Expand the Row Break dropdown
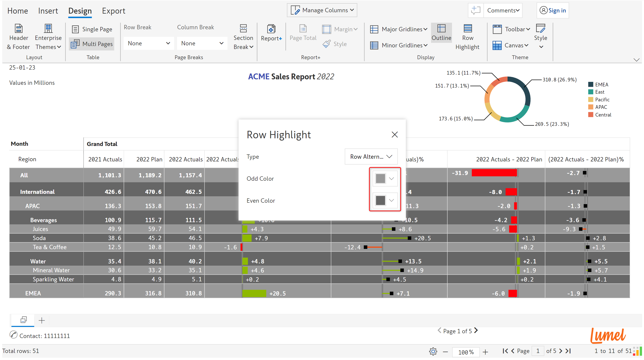This screenshot has height=360, width=644. pyautogui.click(x=149, y=44)
